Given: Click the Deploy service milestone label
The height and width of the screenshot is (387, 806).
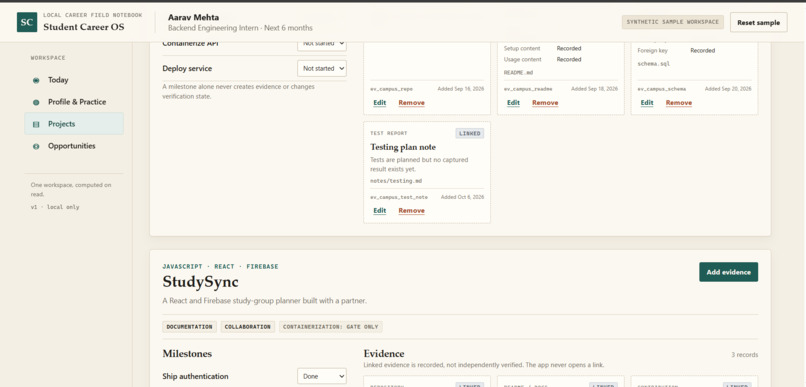Looking at the screenshot, I should point(187,68).
